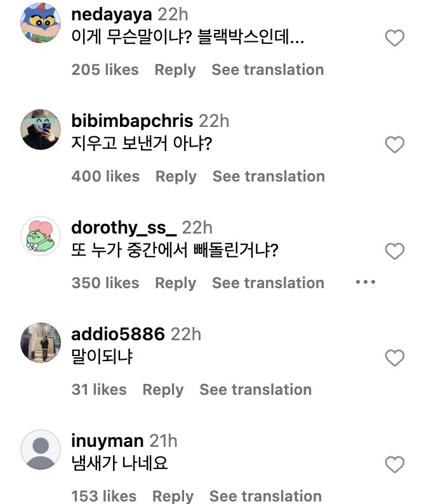This screenshot has width=424, height=504.
Task: Like addio5886's comment using the heart icon
Action: 395,358
